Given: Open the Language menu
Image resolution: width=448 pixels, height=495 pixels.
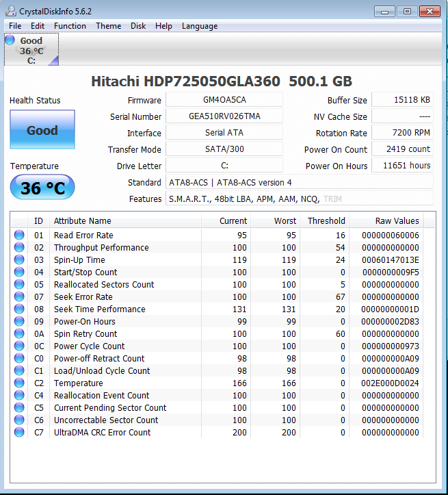Looking at the screenshot, I should 200,26.
